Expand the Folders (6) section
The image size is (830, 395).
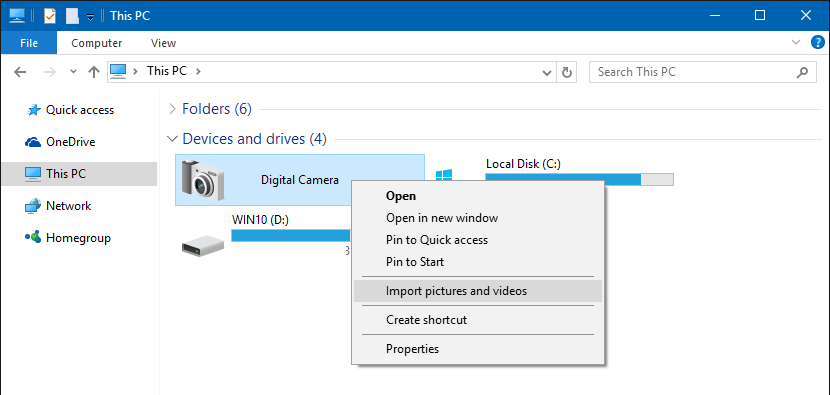pos(172,109)
